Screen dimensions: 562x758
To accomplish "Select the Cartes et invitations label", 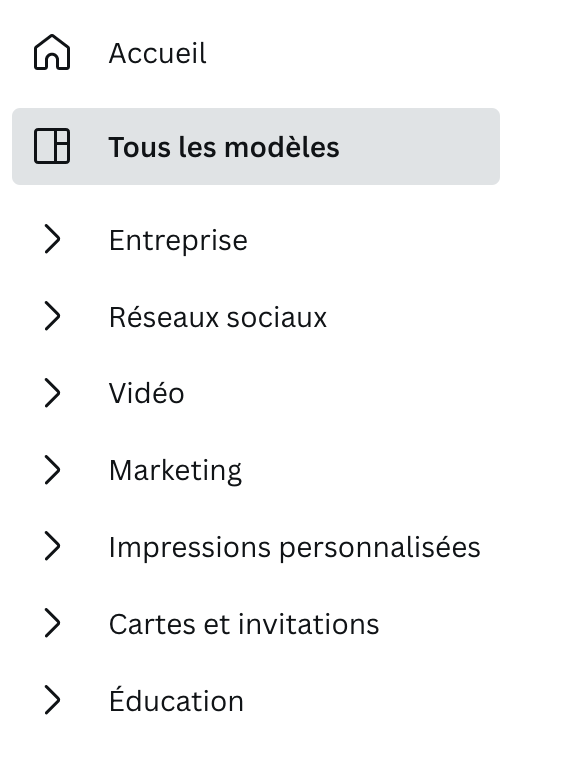I will (x=244, y=624).
